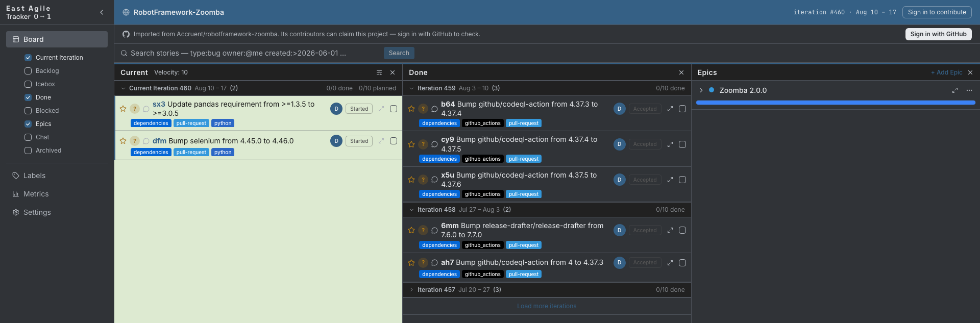The height and width of the screenshot is (323, 980).
Task: Open the Zoomba 2.0.0 epic more-options menu
Action: pos(969,90)
